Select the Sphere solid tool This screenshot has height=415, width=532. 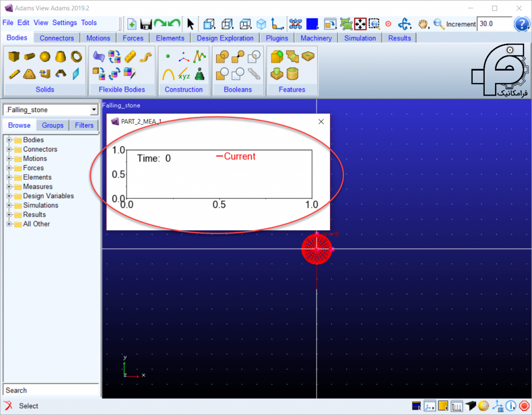click(45, 56)
